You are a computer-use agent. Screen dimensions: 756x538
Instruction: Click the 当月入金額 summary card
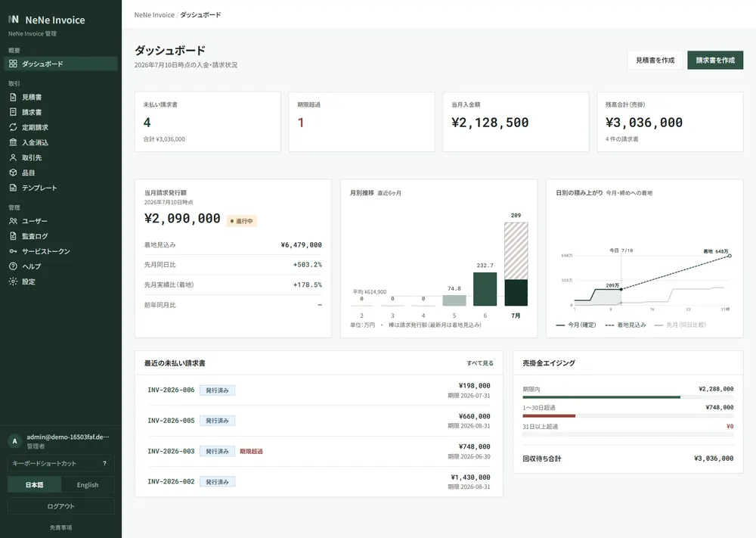coord(516,122)
